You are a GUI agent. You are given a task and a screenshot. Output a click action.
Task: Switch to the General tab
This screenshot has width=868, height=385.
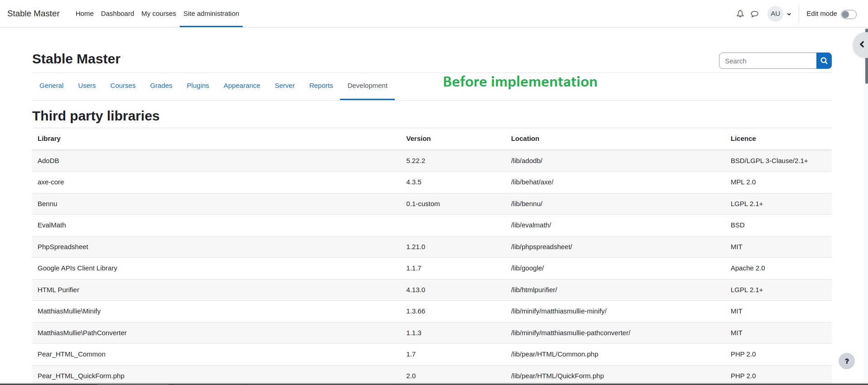click(51, 86)
